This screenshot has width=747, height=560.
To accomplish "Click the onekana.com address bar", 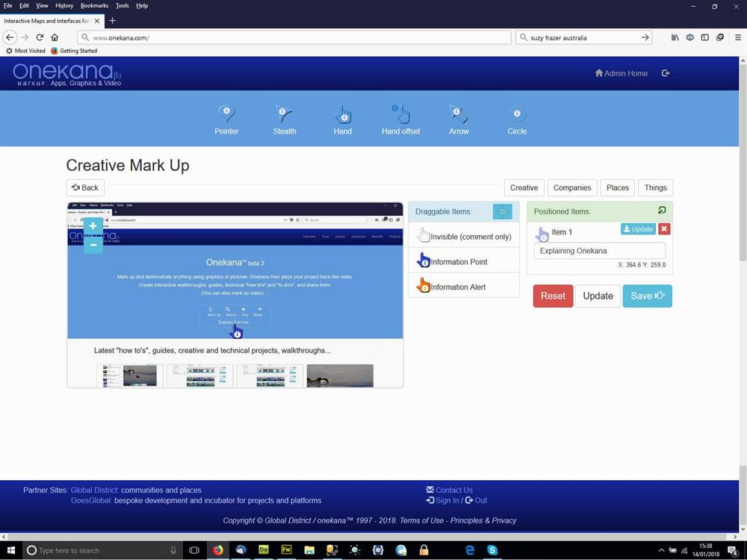I will (294, 37).
